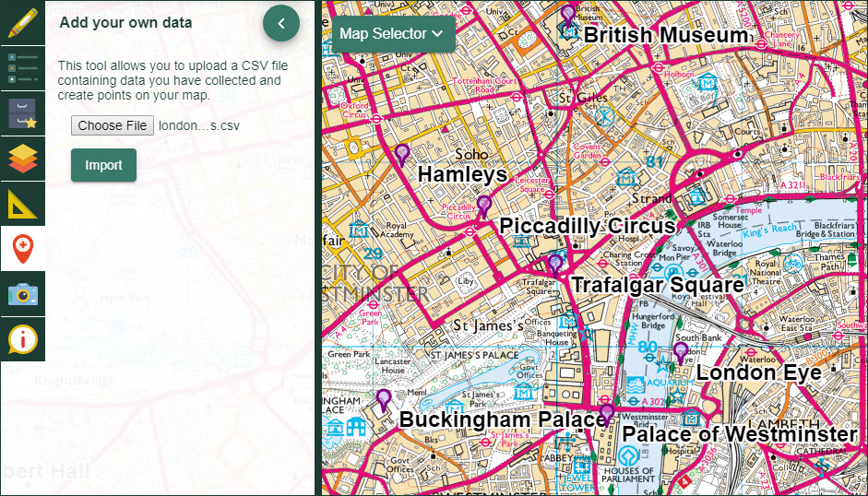Screen dimensions: 868x496
Task: Click the selected london…s.csv file name
Action: click(x=199, y=125)
